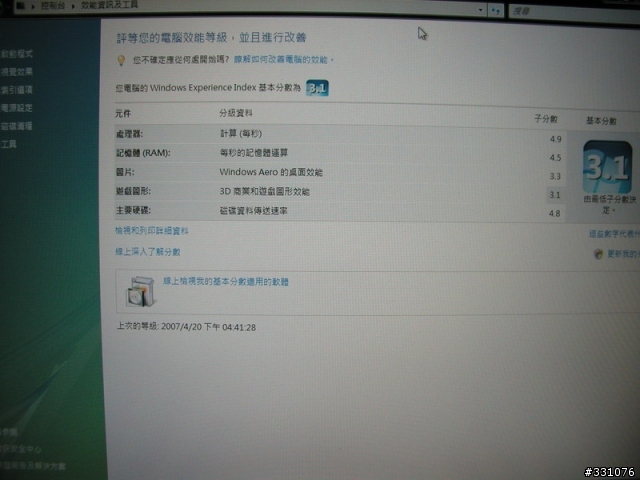This screenshot has height=480, width=640.
Task: Open 啟動程式 task in left pane
Action: [16, 54]
